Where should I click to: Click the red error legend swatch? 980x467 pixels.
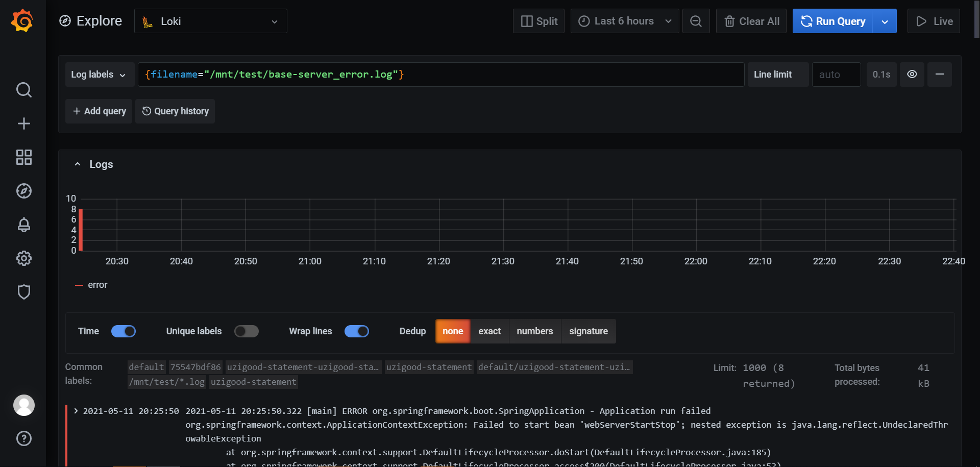(x=79, y=285)
